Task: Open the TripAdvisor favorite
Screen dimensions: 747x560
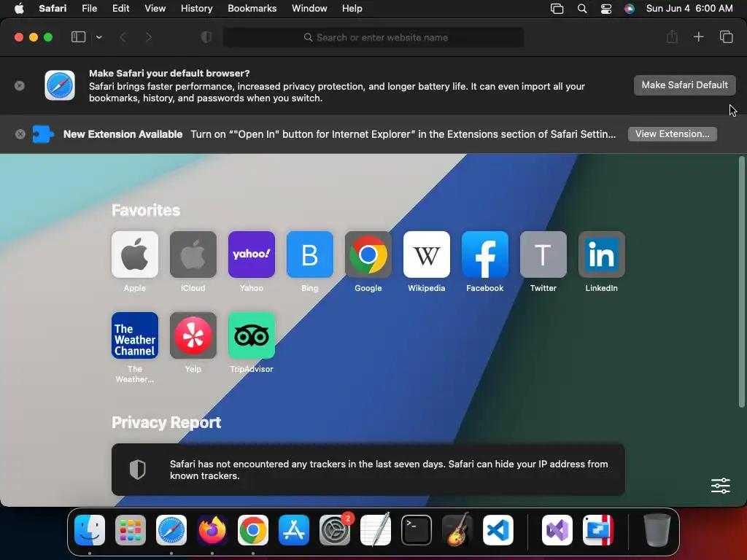Action: click(252, 335)
